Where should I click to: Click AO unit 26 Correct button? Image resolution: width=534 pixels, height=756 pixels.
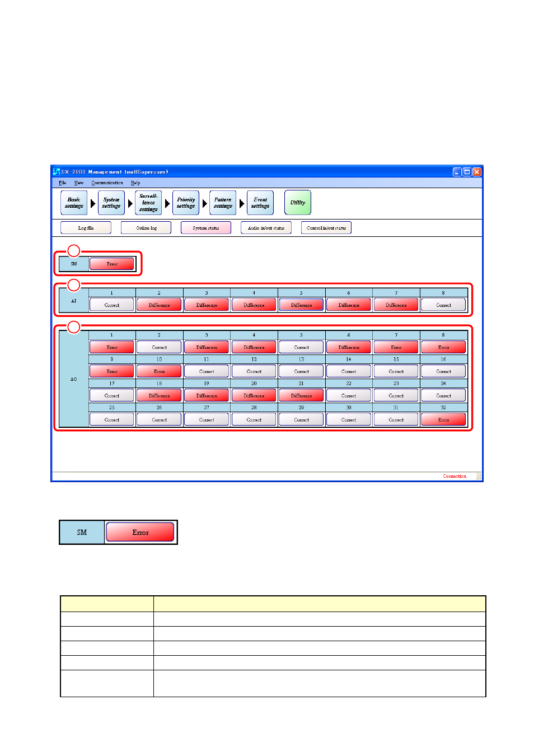[x=160, y=419]
